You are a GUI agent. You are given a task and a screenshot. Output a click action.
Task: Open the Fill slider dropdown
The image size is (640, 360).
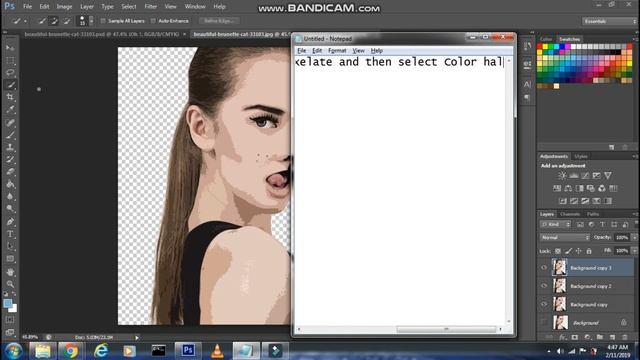[635, 251]
